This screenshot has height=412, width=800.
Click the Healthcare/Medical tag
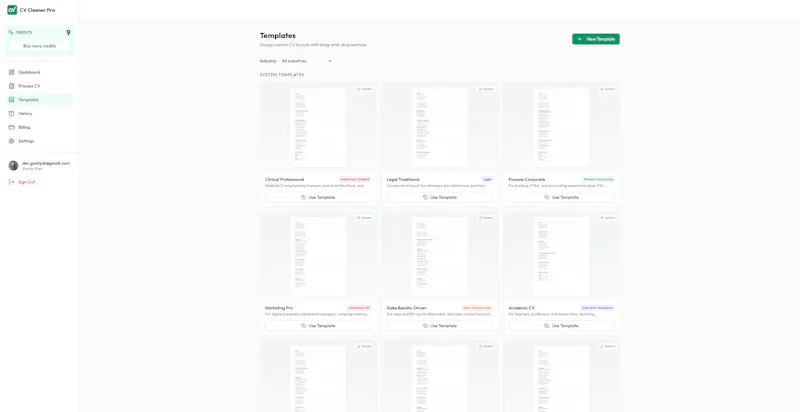[x=355, y=179]
